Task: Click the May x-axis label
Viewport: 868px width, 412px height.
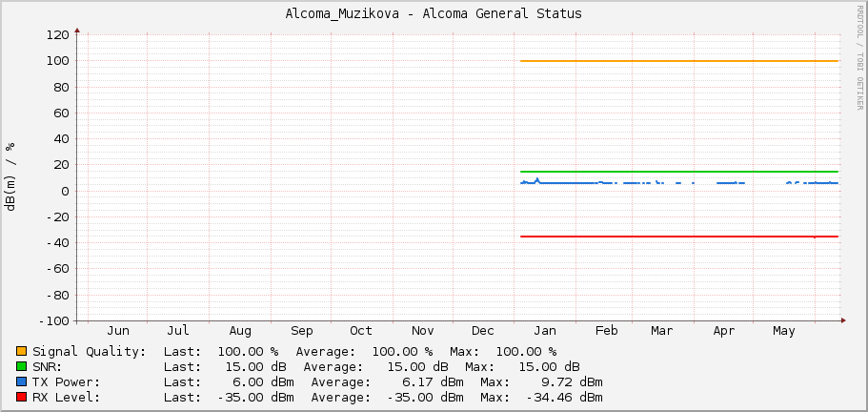Action: tap(784, 331)
